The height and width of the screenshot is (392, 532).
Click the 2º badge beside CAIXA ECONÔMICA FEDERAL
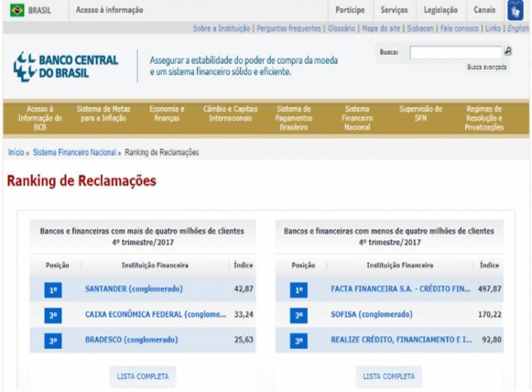point(53,315)
